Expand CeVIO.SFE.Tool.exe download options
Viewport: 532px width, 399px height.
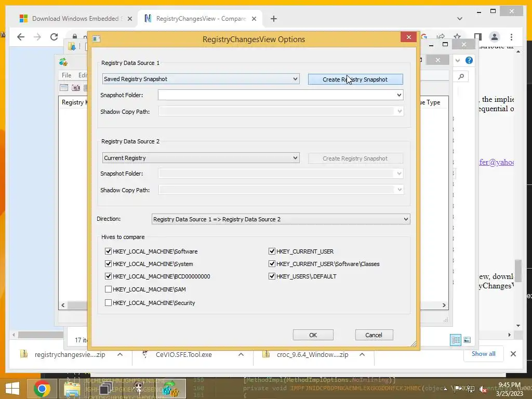tap(241, 354)
